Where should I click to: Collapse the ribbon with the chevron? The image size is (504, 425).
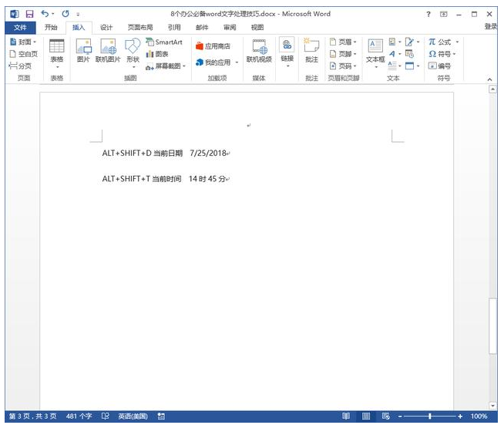489,79
